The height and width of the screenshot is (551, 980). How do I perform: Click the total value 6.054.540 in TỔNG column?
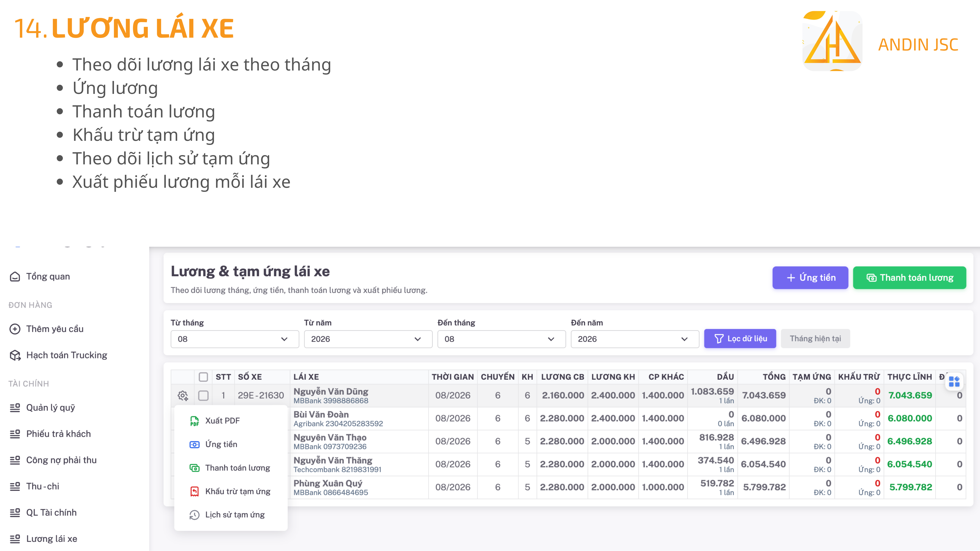763,464
